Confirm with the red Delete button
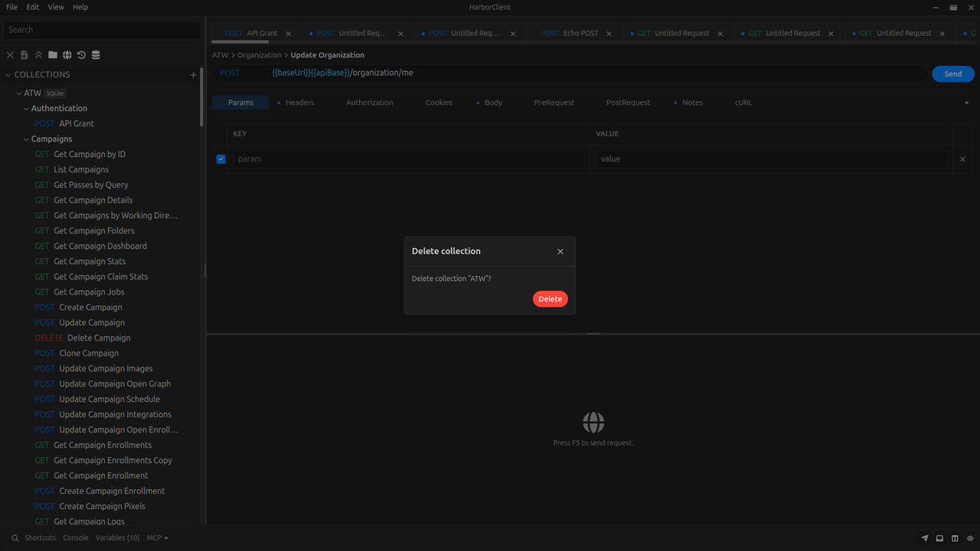 [550, 299]
